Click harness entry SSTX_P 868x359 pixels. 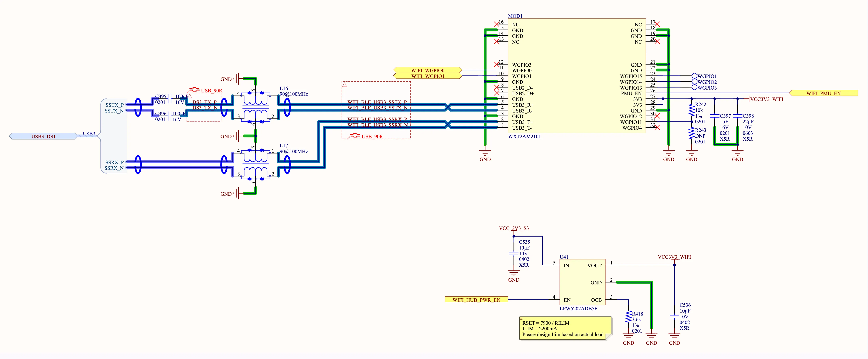(115, 105)
